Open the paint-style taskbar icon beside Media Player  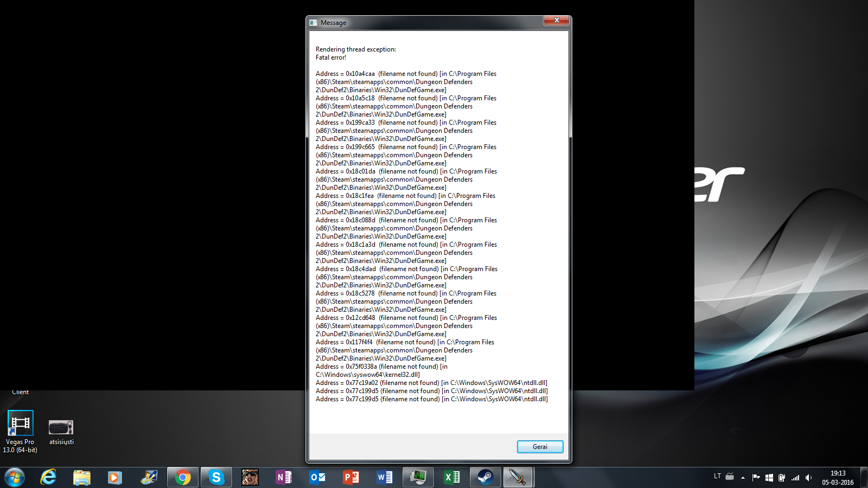[149, 478]
